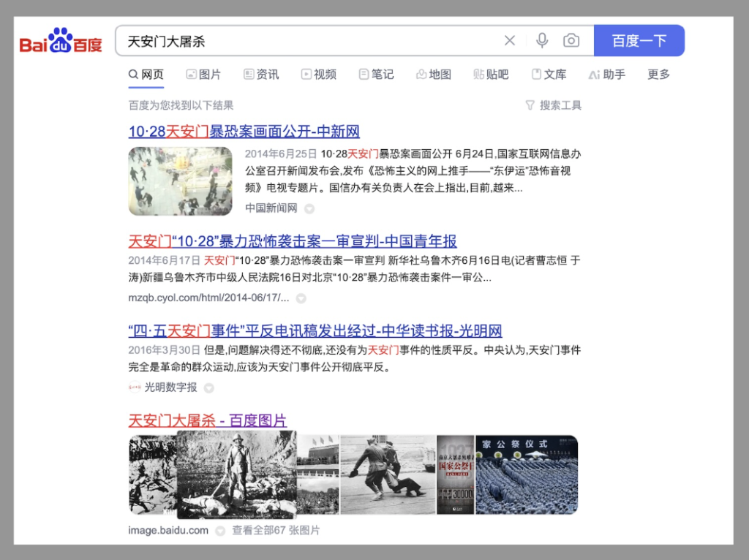This screenshot has width=749, height=560.
Task: Click the image.baidu.com source URL
Action: click(x=168, y=531)
